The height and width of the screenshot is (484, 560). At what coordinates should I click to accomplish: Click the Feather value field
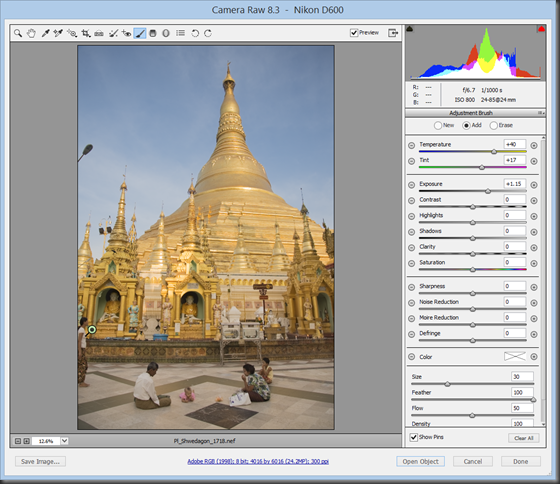click(x=522, y=392)
